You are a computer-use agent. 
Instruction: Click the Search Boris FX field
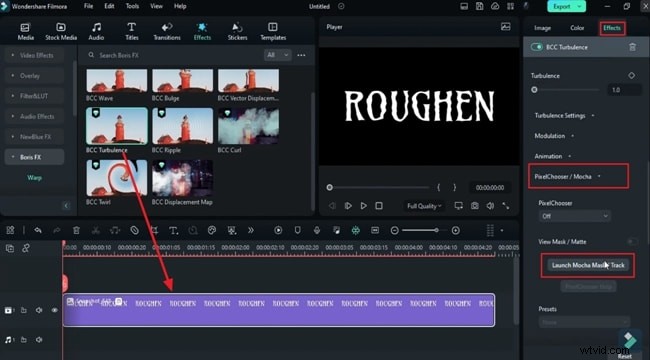pyautogui.click(x=174, y=55)
